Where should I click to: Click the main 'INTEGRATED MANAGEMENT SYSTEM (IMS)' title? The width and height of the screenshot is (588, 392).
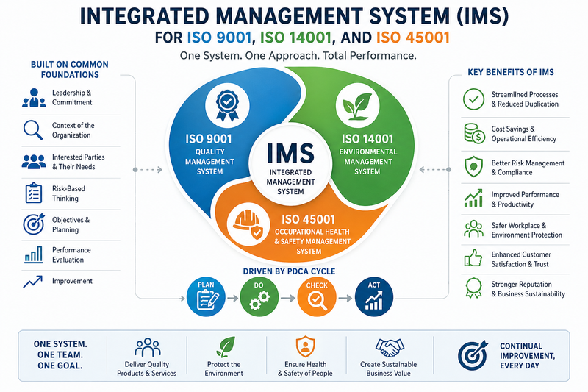(x=295, y=15)
